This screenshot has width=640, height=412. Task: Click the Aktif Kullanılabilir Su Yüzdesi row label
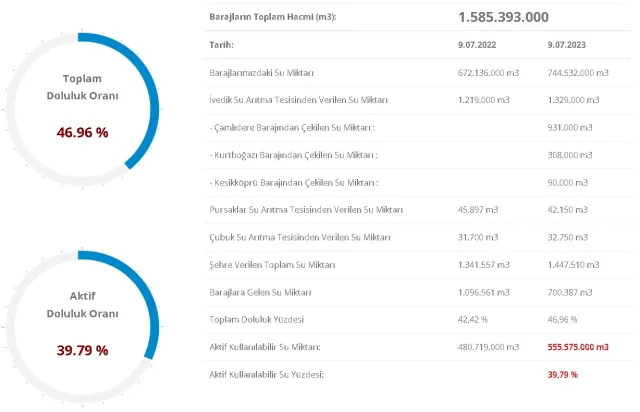(x=267, y=373)
